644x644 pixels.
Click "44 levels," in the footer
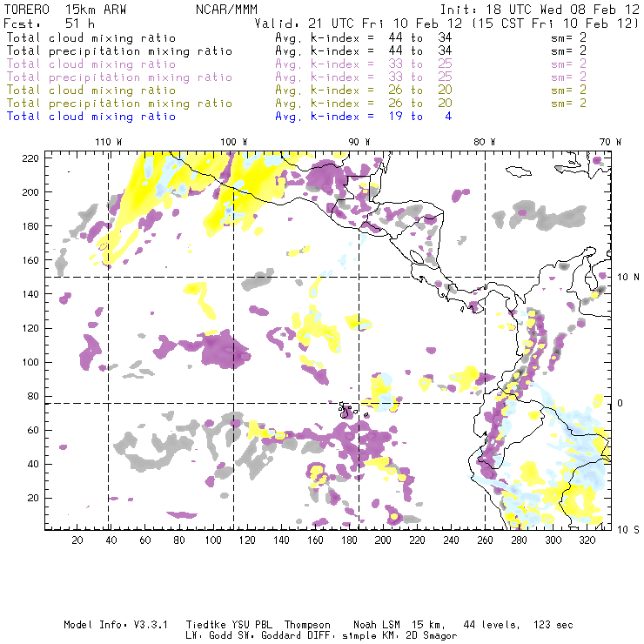(x=492, y=625)
